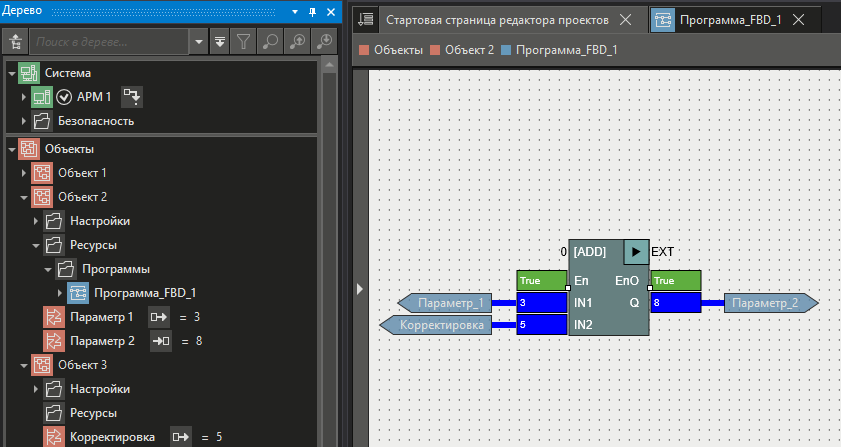This screenshot has height=447, width=841.
Task: Expand the АРМ 1 node
Action: (24, 97)
